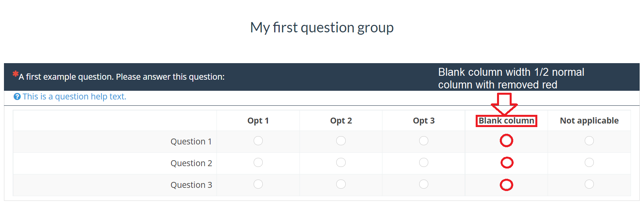Select Opt 1 for Question 2
644x206 pixels.
[x=258, y=163]
